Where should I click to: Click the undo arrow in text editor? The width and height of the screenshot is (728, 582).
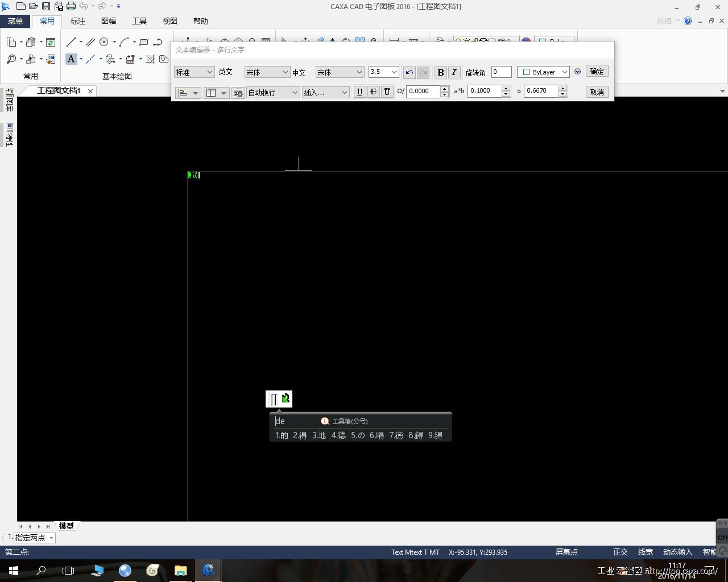[409, 72]
